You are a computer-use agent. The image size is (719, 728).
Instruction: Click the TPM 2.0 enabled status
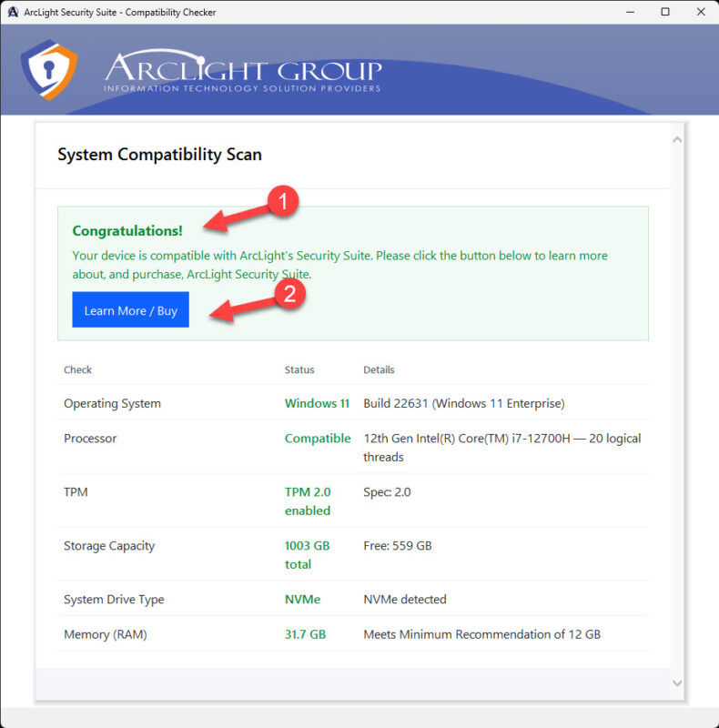tap(308, 501)
